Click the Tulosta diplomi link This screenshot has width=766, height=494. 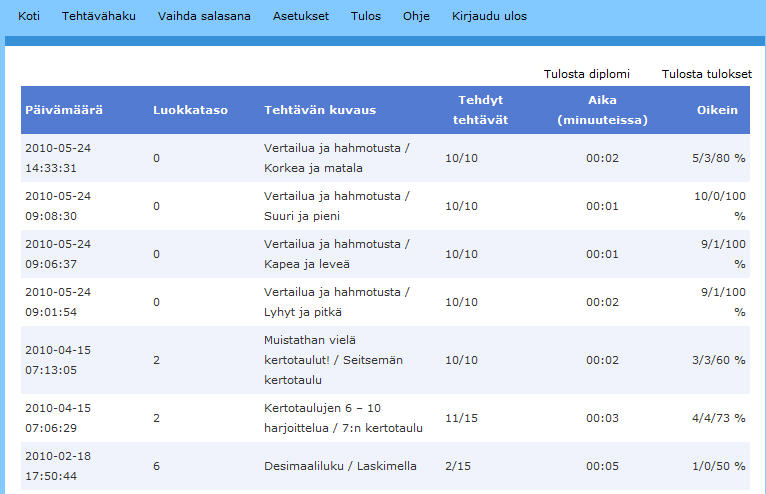tap(587, 74)
